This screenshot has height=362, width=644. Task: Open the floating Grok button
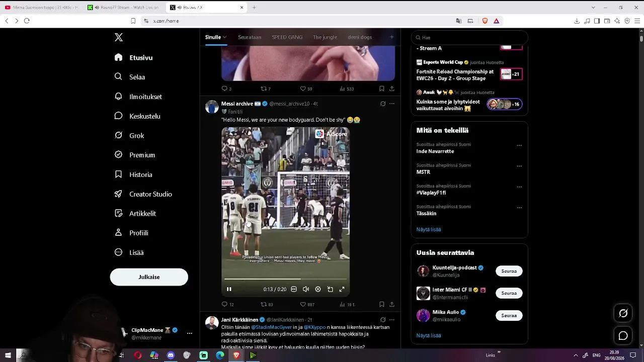tap(623, 313)
